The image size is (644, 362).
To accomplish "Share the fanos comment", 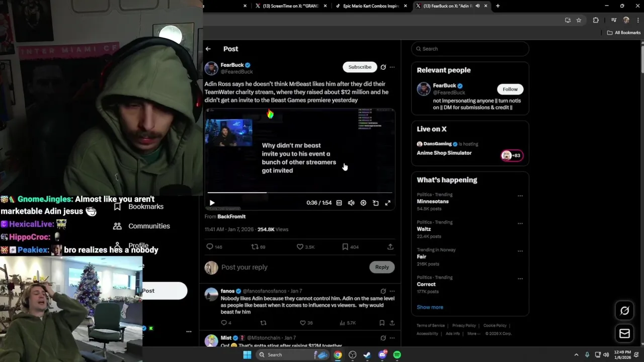I will pos(392,323).
